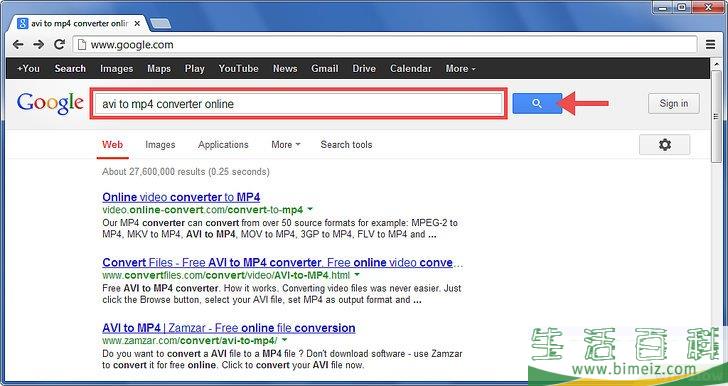Image resolution: width=728 pixels, height=386 pixels.
Task: Open the AVI to MP4 Zamzar result
Action: pyautogui.click(x=229, y=328)
